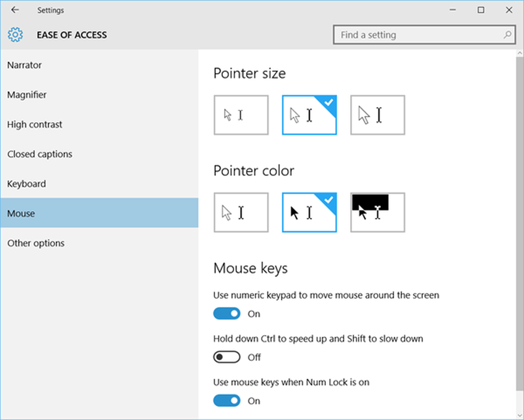Click the Settings gear icon

[16, 35]
